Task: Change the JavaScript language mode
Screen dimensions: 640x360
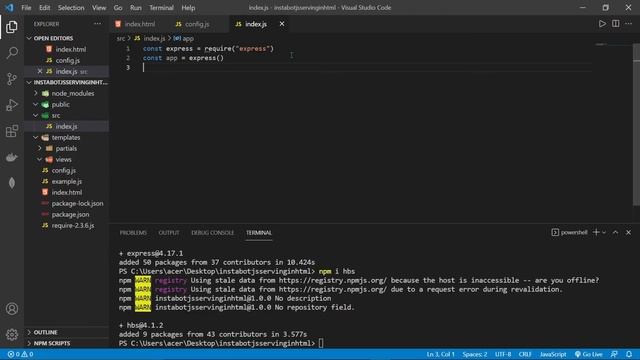Action: pos(553,354)
